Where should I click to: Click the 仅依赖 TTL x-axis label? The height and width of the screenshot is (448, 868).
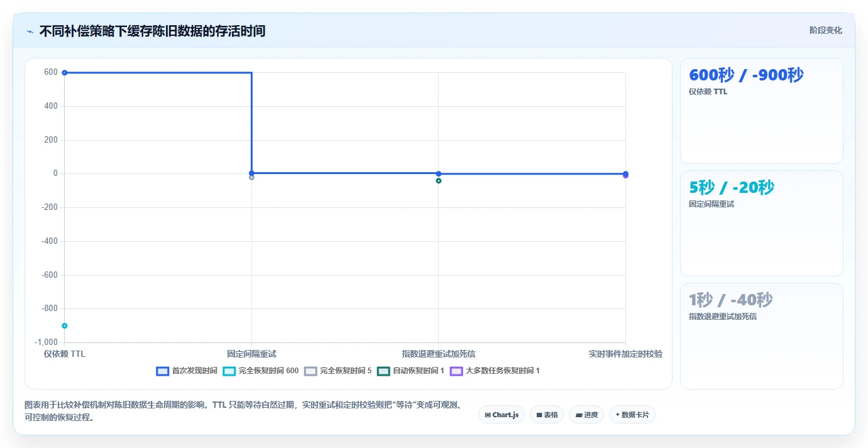[65, 354]
